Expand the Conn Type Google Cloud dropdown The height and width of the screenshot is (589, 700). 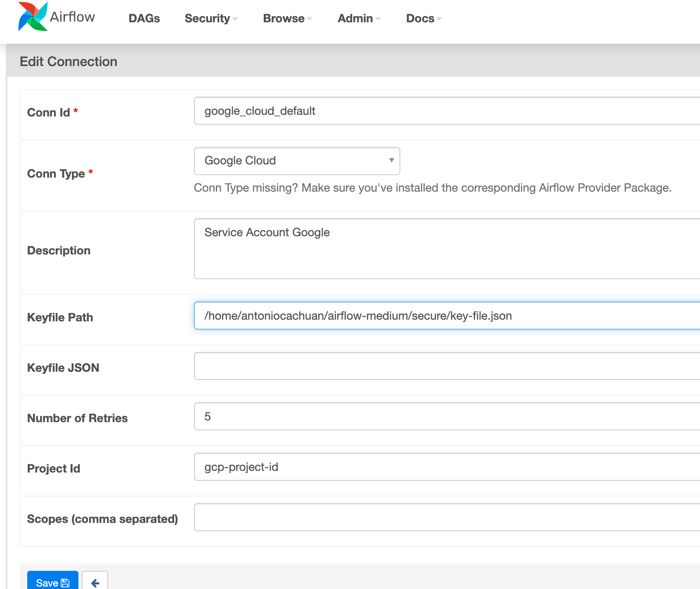click(x=297, y=161)
